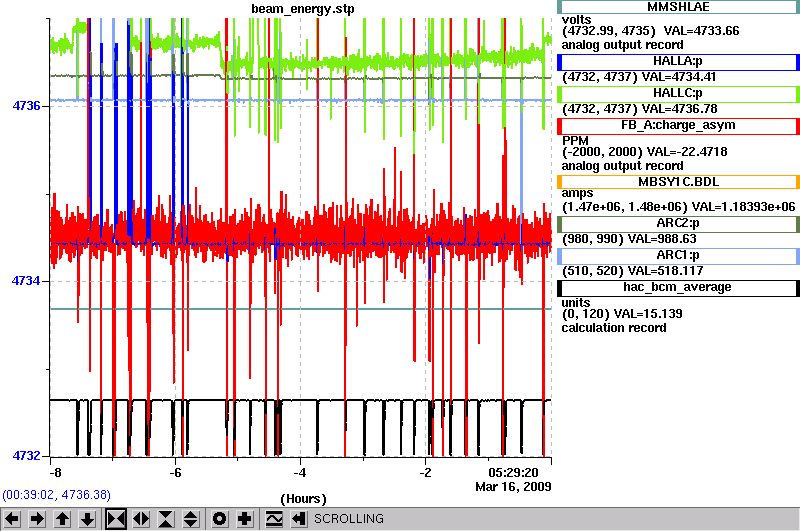The image size is (800, 531).
Task: Click the horizontal zoom-out diamond icon
Action: (x=141, y=519)
